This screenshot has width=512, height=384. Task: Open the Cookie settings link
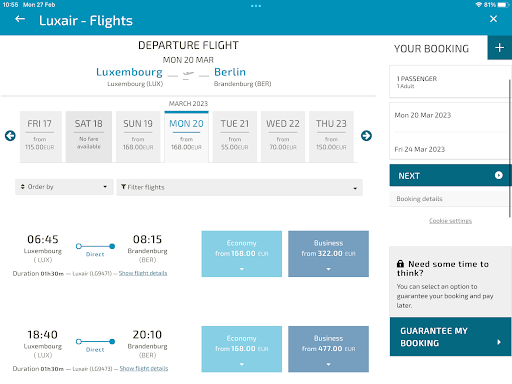tap(450, 221)
